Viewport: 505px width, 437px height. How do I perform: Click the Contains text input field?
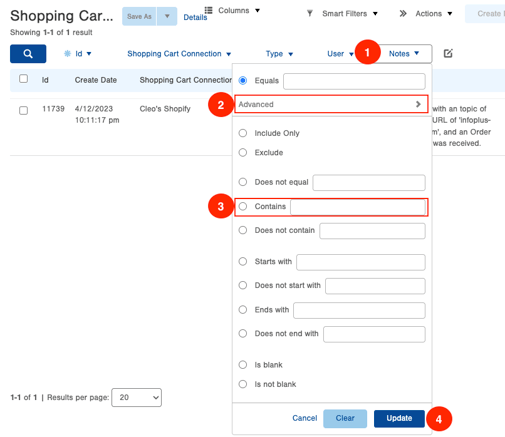click(x=358, y=207)
